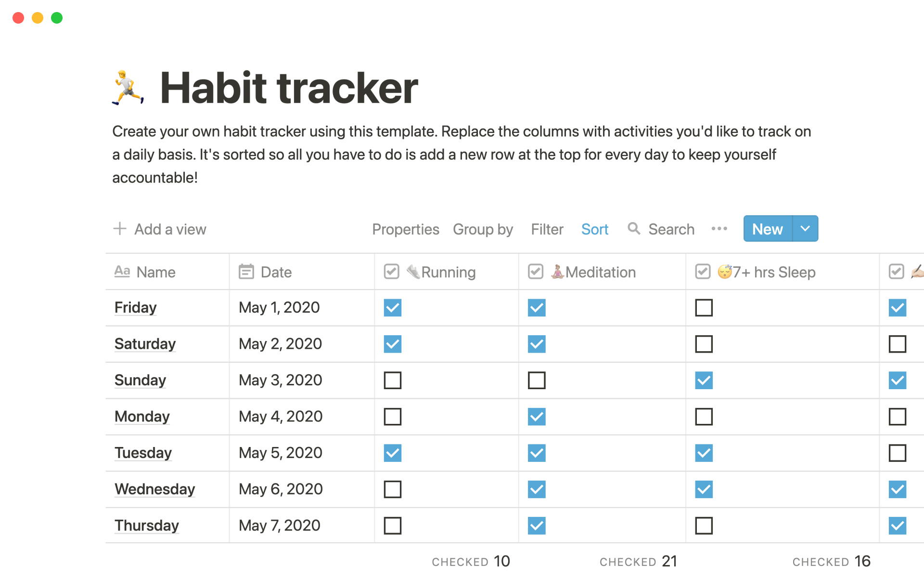
Task: Click the Sort button to change sorting
Action: click(x=595, y=228)
